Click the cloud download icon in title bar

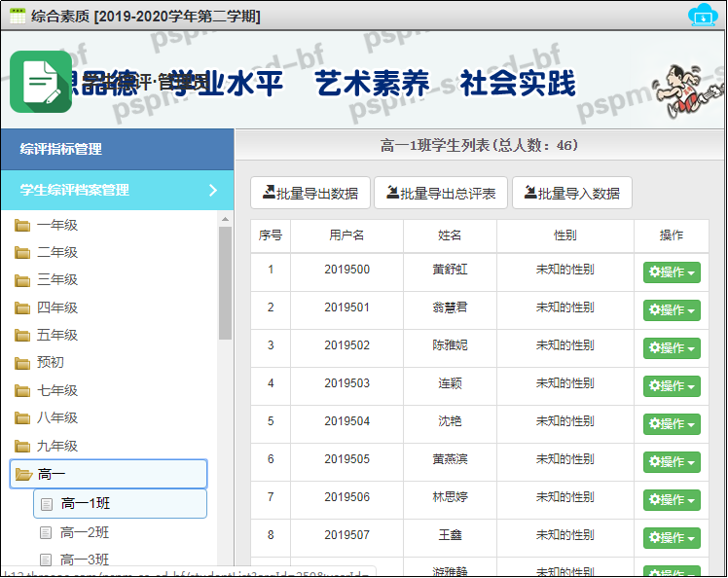click(701, 16)
